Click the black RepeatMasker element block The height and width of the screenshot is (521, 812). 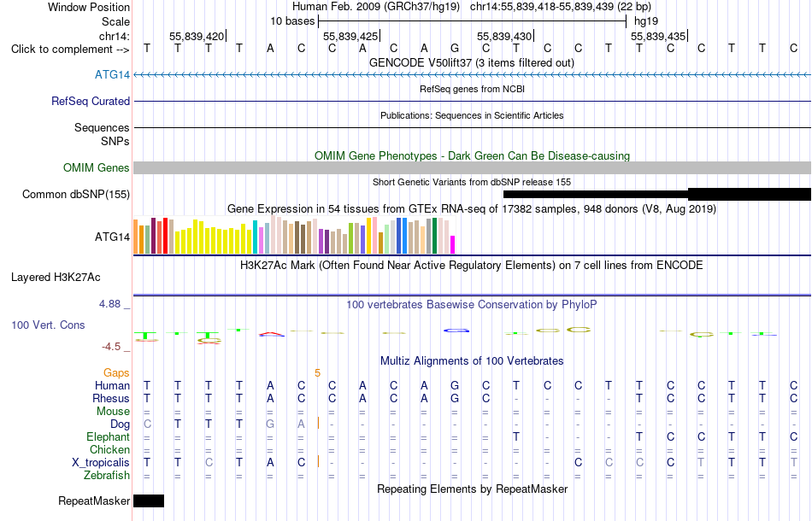[149, 501]
